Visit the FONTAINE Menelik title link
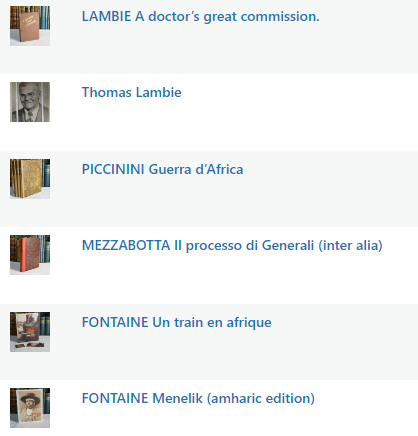The height and width of the screenshot is (436, 418). click(198, 398)
